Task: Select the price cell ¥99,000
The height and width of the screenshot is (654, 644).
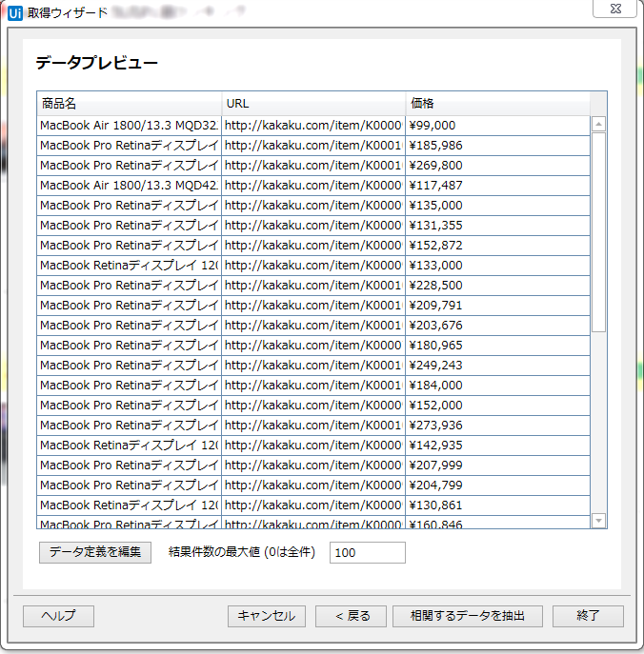Action: pos(498,126)
